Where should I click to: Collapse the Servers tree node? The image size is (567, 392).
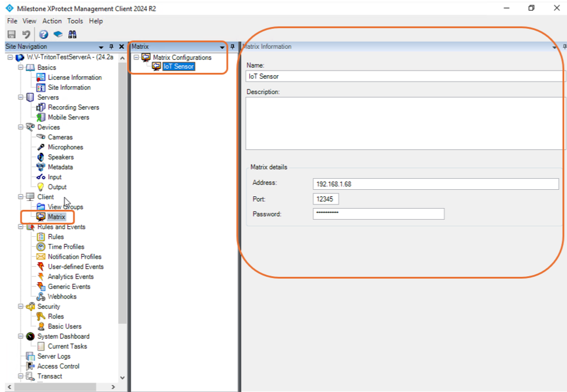21,98
